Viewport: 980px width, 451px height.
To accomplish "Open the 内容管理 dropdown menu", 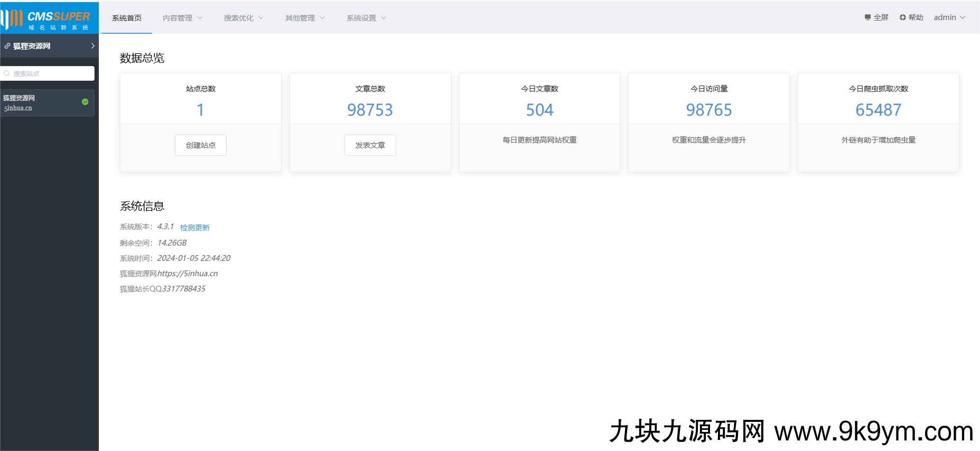I will [182, 18].
